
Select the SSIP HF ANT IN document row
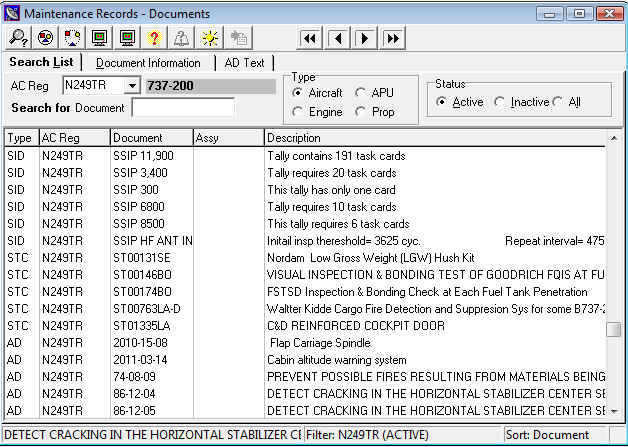pos(305,241)
